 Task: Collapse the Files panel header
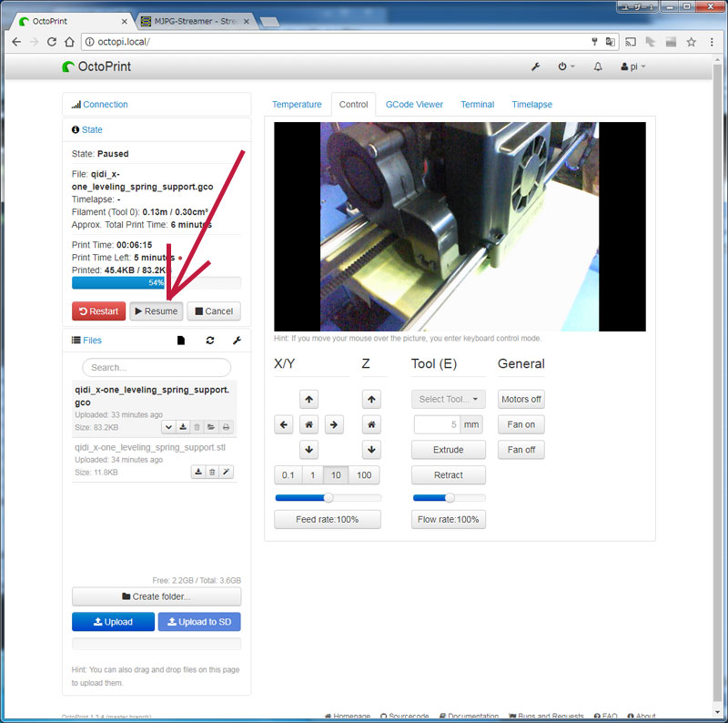[92, 341]
